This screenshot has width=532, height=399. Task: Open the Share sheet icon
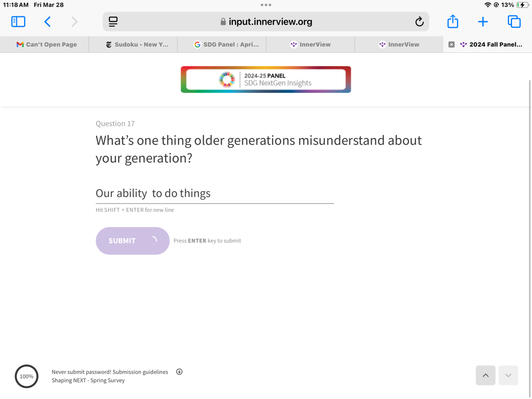tap(453, 22)
